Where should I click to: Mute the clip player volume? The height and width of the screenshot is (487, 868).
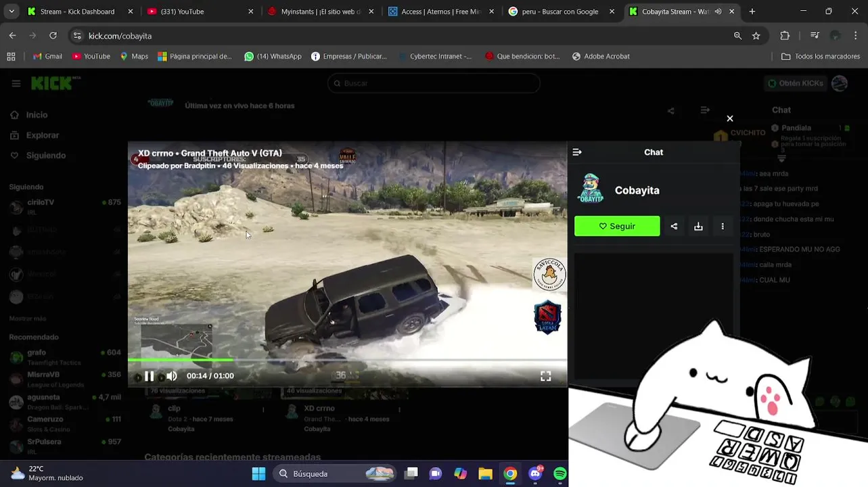click(172, 376)
